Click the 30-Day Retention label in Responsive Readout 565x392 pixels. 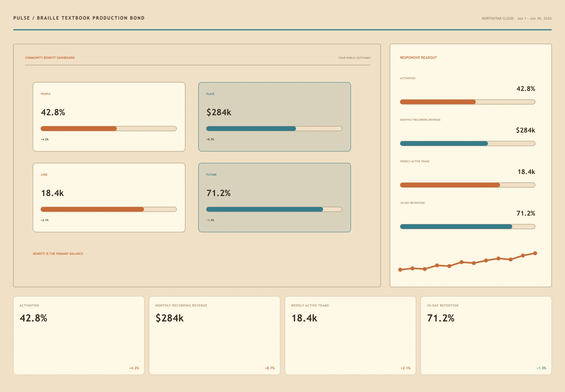(412, 203)
